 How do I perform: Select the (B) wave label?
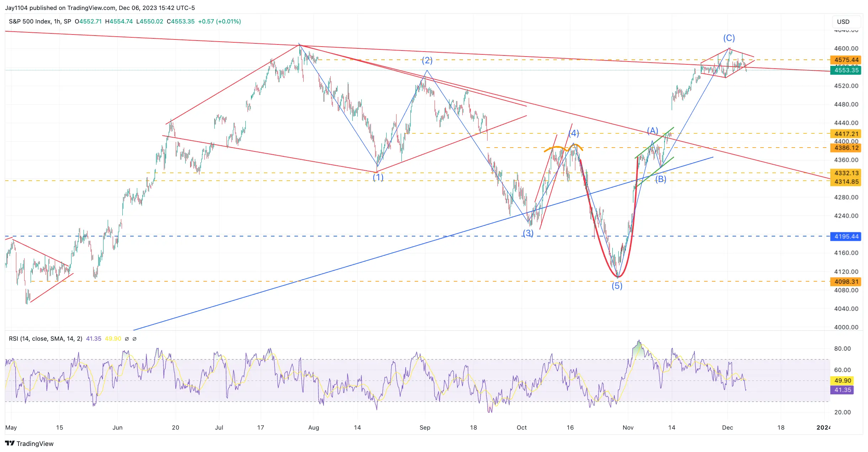(x=661, y=179)
